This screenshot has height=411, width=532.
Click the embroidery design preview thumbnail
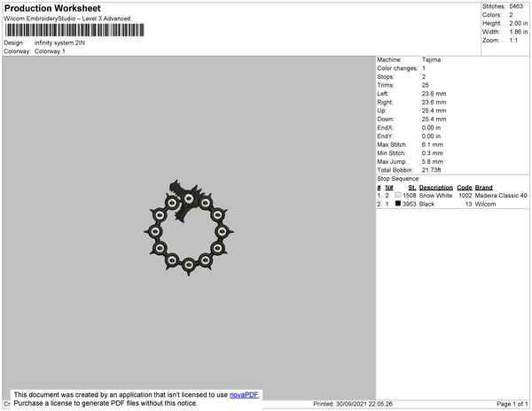click(x=189, y=228)
